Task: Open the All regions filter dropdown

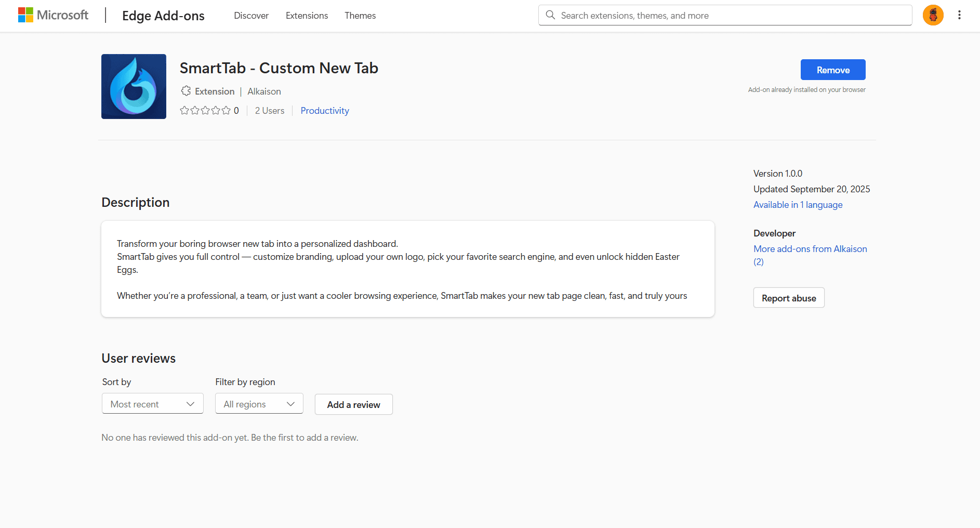Action: tap(259, 403)
